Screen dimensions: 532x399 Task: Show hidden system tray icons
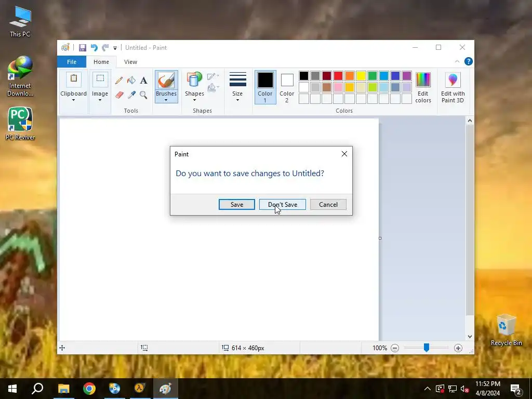(x=428, y=389)
